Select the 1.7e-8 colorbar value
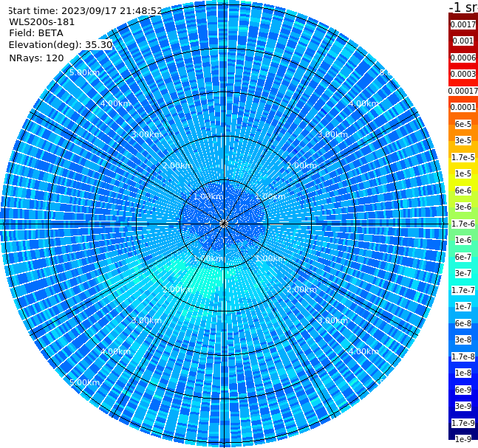 pos(463,356)
